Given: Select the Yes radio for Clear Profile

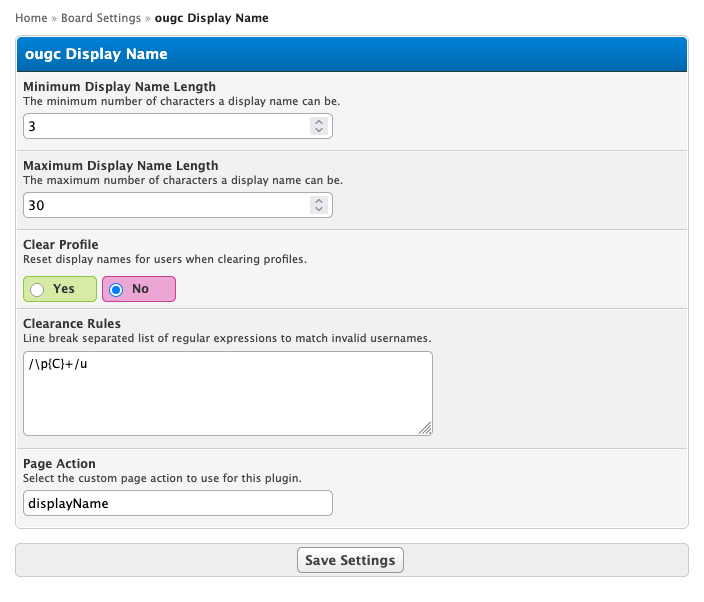Looking at the screenshot, I should [38, 289].
